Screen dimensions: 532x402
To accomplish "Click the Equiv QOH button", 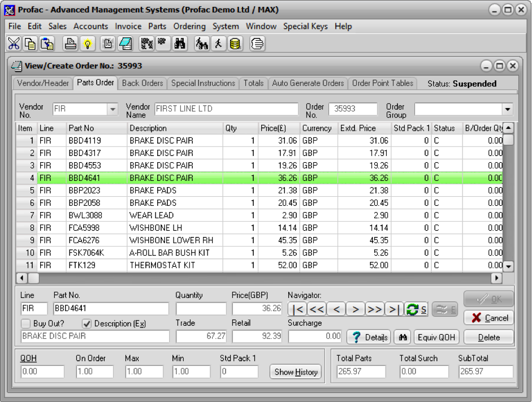I will point(436,338).
